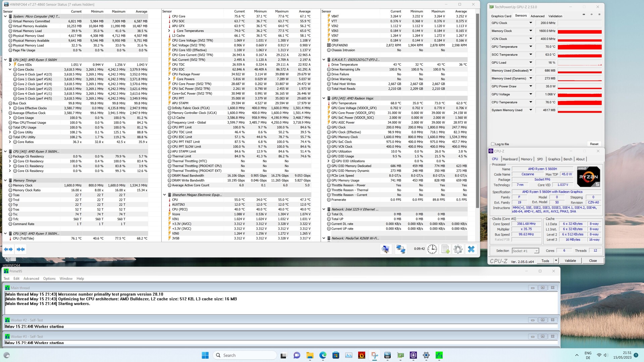The image size is (644, 362).
Task: Switch to CPU-Z taskbar icon
Action: (x=413, y=355)
